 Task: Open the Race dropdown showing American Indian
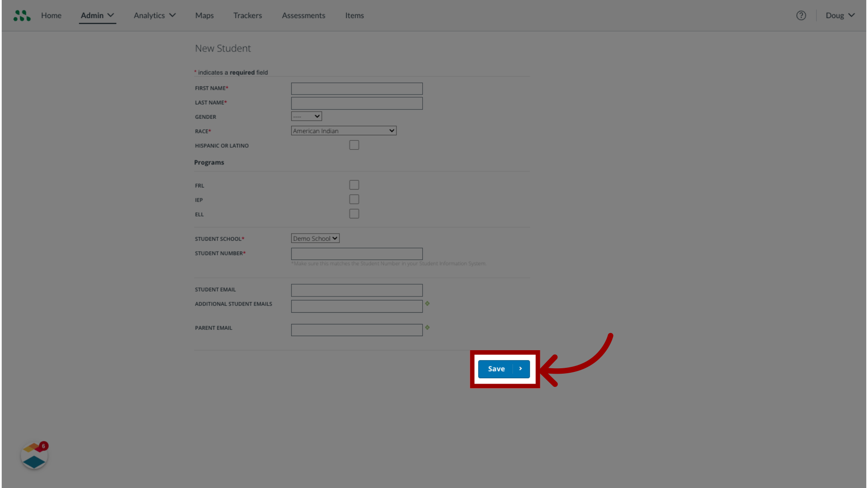(x=344, y=131)
